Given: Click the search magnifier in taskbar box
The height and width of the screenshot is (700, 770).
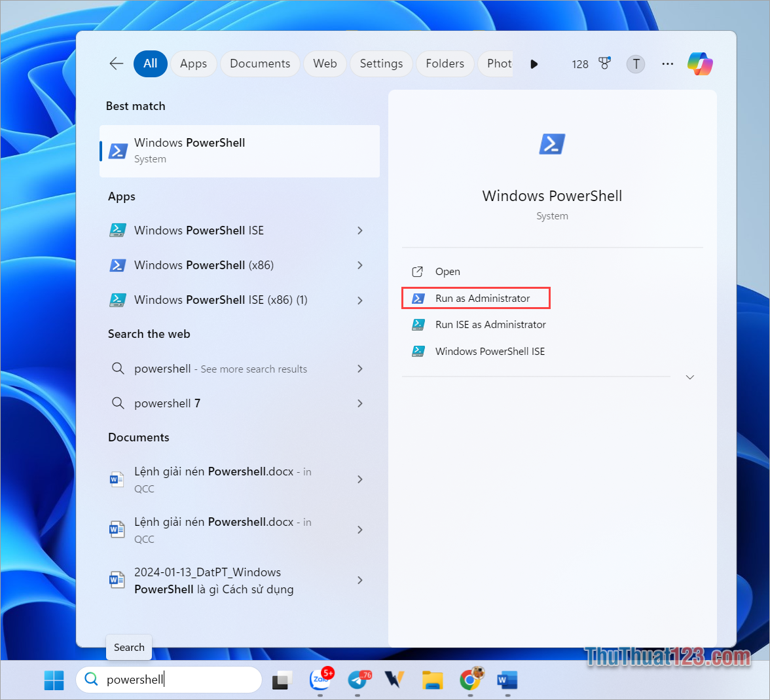Looking at the screenshot, I should coord(92,679).
